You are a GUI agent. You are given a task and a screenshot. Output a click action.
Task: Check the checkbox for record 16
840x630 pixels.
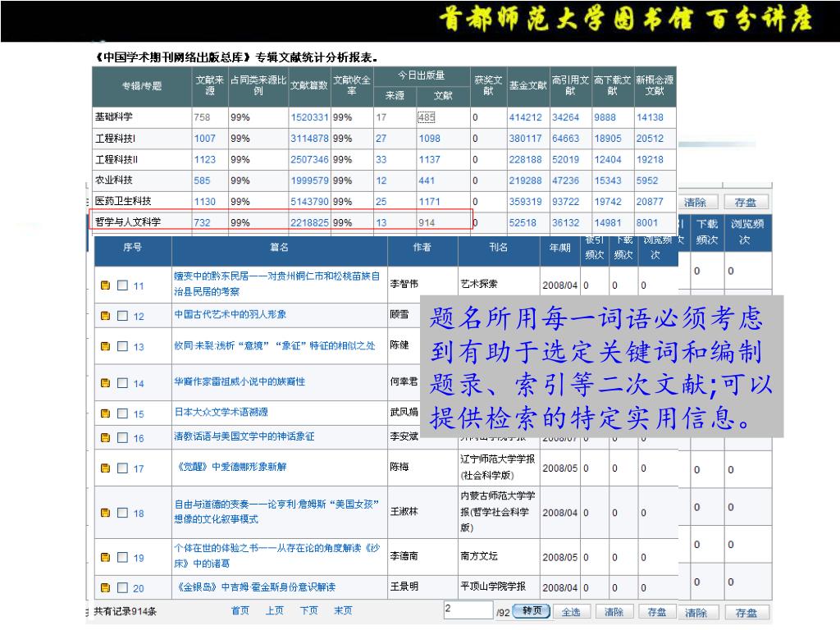[123, 438]
